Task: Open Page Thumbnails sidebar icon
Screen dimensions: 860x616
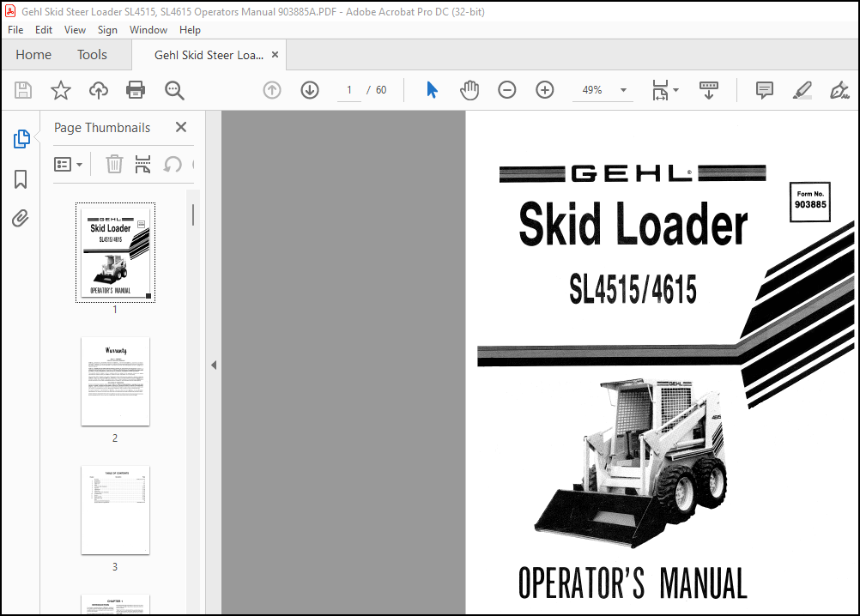Action: pyautogui.click(x=21, y=139)
